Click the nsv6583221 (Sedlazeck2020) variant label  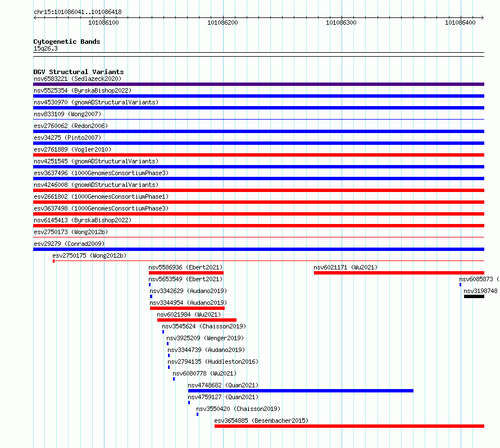pyautogui.click(x=78, y=79)
